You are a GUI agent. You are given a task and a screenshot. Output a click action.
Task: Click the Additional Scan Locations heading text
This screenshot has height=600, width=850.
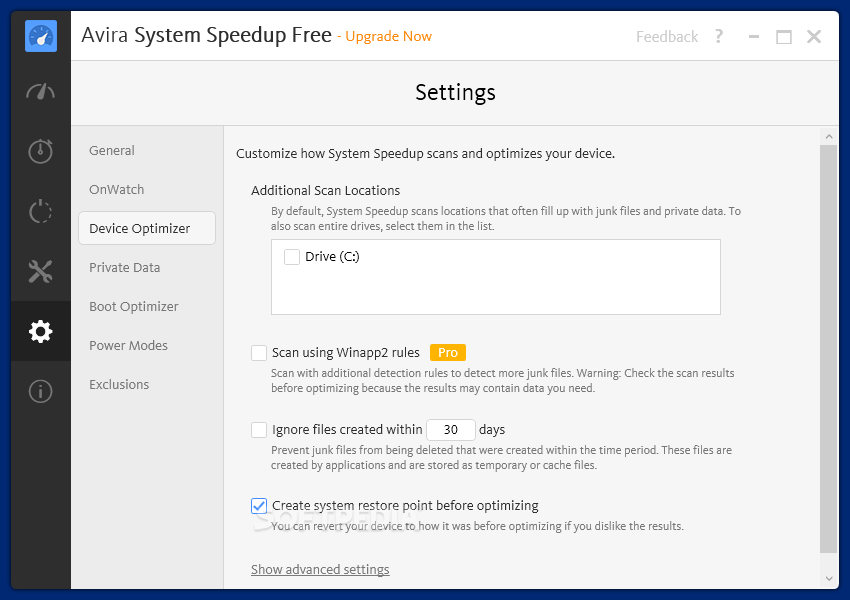tap(325, 191)
